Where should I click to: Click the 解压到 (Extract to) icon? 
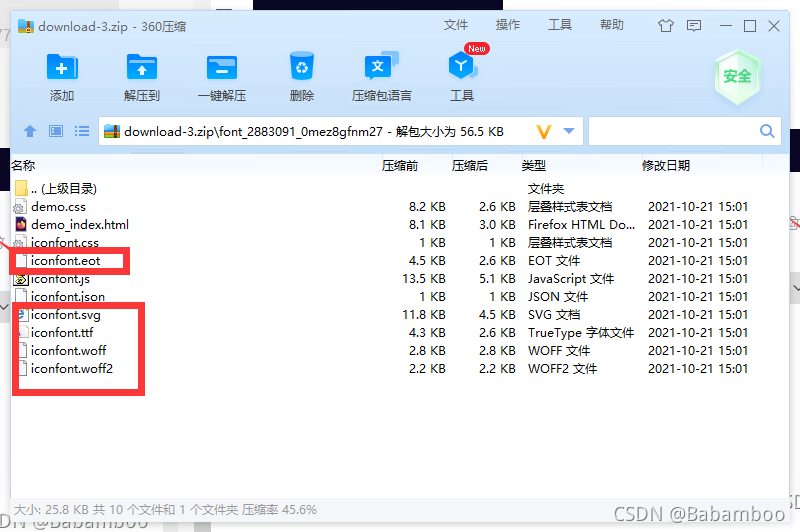pyautogui.click(x=142, y=67)
